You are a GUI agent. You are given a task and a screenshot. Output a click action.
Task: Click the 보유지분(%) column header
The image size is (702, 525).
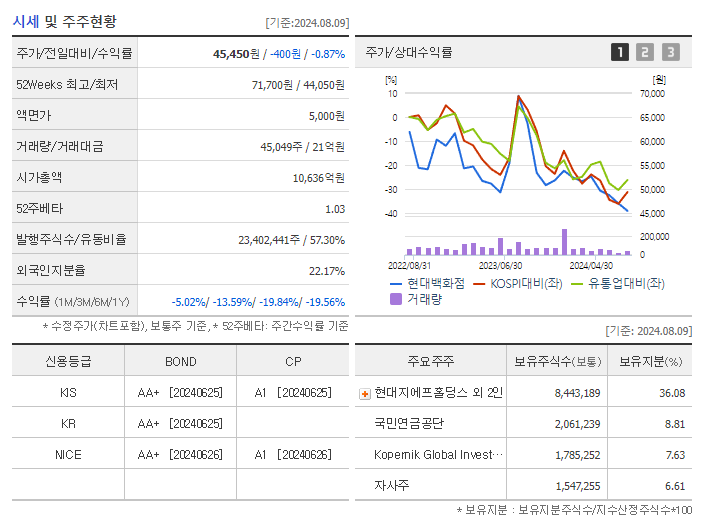pos(650,361)
